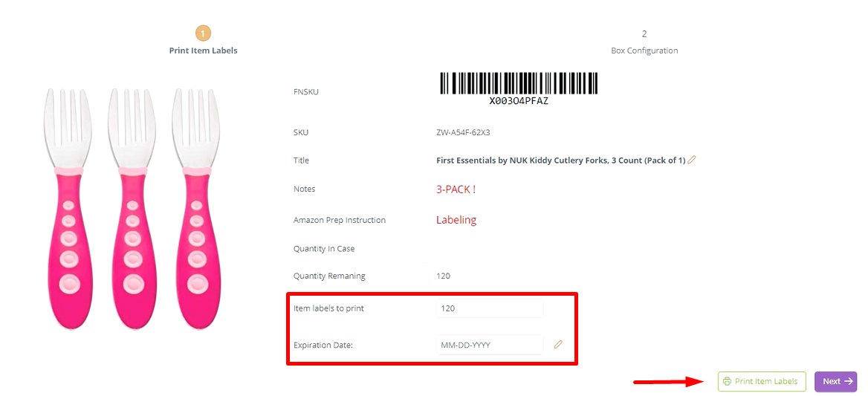Image resolution: width=868 pixels, height=396 pixels.
Task: Click the printer icon on Print Item Labels button
Action: point(727,381)
